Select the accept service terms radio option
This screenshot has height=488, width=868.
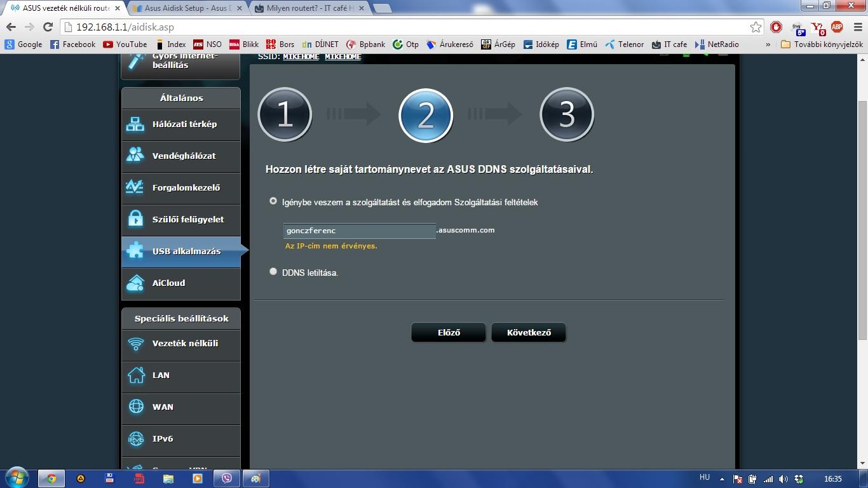(273, 201)
